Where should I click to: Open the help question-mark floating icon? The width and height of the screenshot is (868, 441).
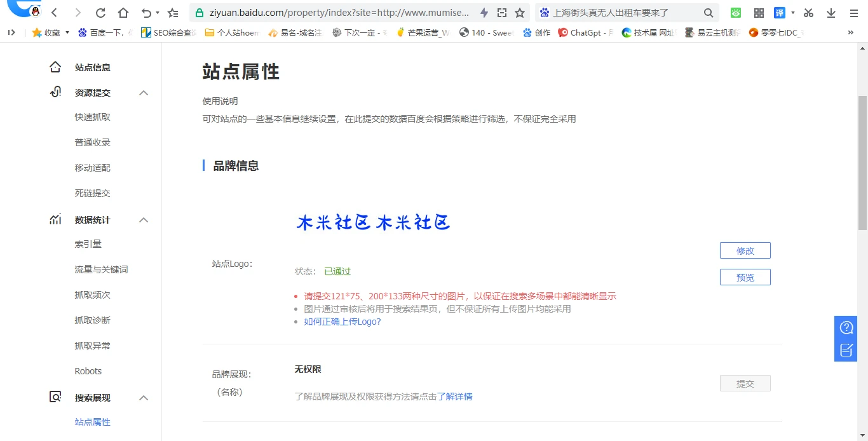tap(846, 328)
